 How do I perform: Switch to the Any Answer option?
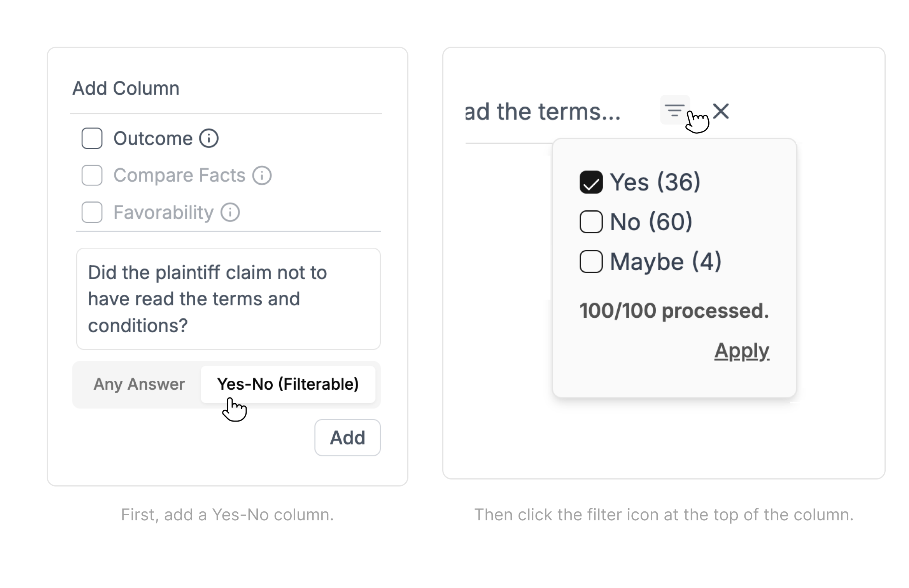click(139, 384)
